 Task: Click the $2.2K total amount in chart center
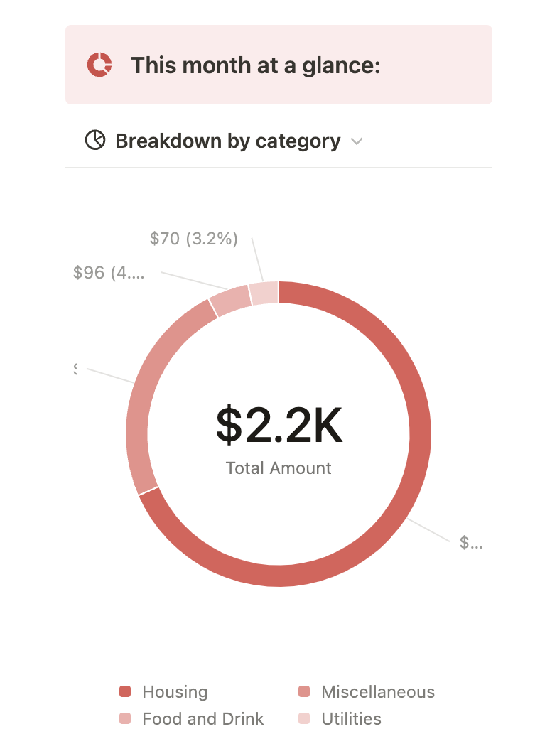point(279,425)
